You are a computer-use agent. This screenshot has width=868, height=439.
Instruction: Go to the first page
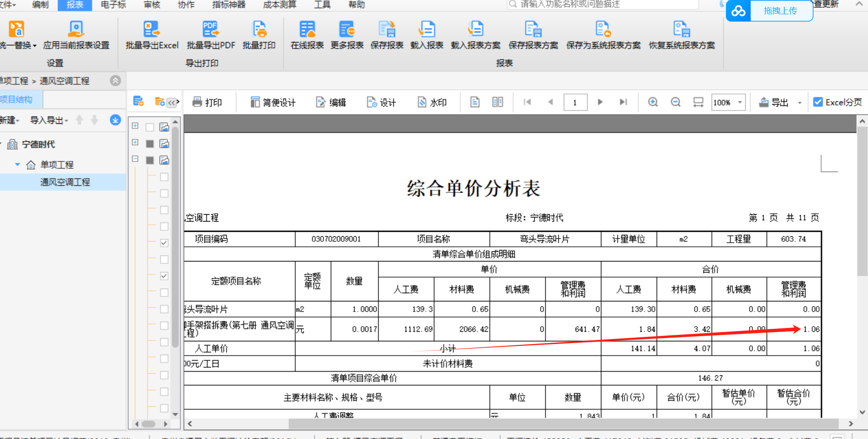[527, 102]
